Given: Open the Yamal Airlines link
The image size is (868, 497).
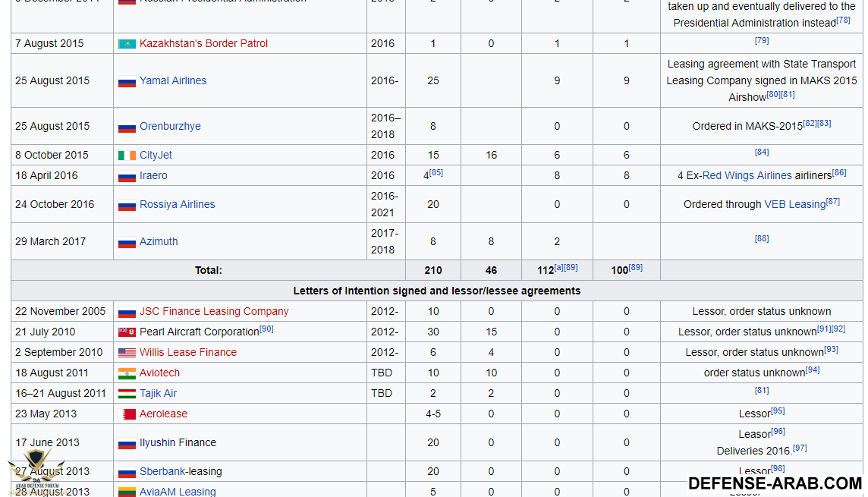Looking at the screenshot, I should pos(172,80).
